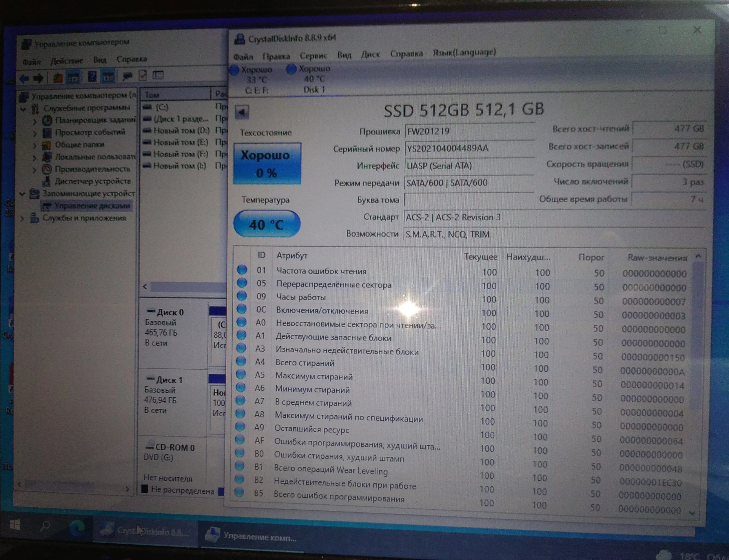Open the Сервис menu in CrystalDiskInfo
Viewport: 729px width, 560px height.
coord(313,55)
